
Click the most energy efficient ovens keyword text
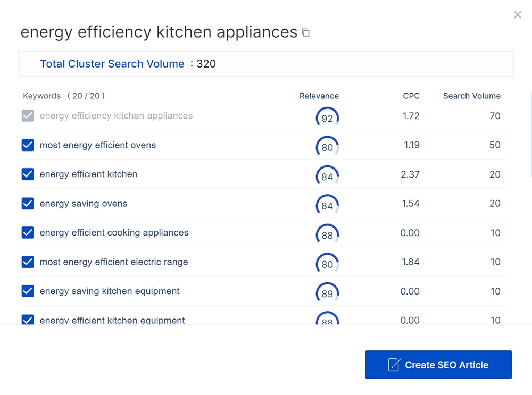pos(98,145)
